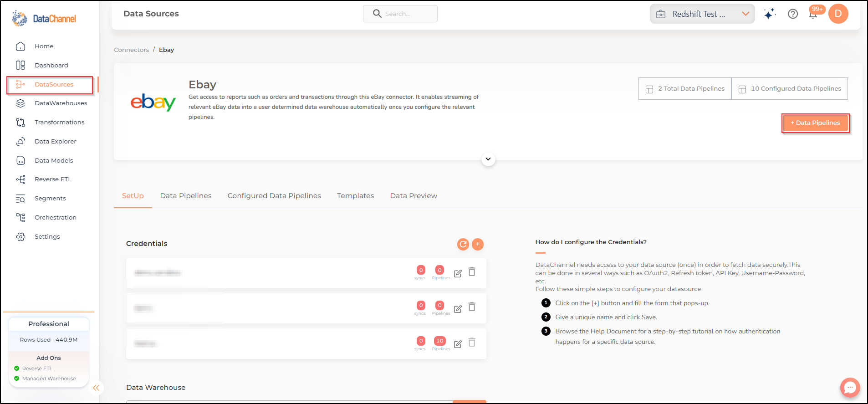Refresh the Credentials list

pyautogui.click(x=463, y=244)
